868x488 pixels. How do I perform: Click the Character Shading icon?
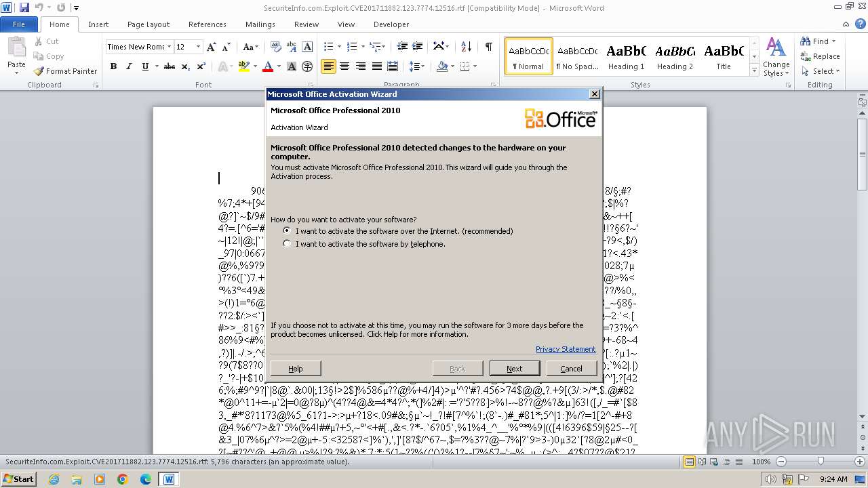[x=292, y=66]
